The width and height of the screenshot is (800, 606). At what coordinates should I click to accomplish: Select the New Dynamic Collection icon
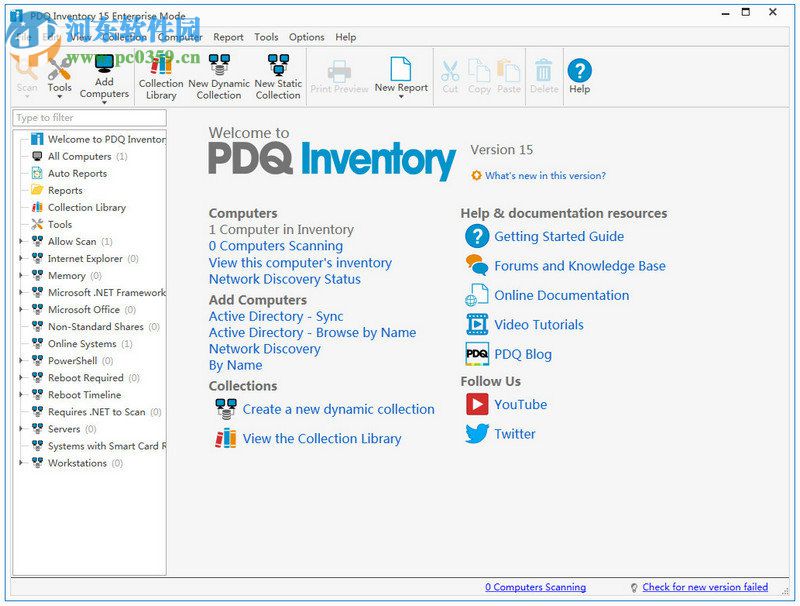218,72
